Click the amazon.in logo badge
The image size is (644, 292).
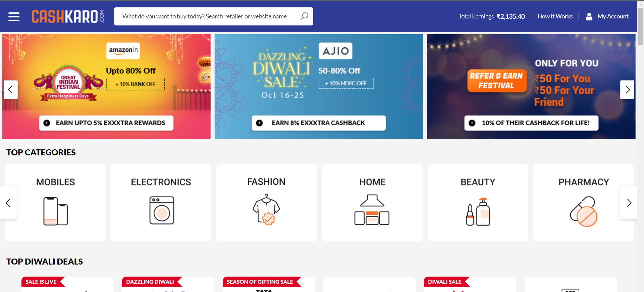tap(123, 51)
